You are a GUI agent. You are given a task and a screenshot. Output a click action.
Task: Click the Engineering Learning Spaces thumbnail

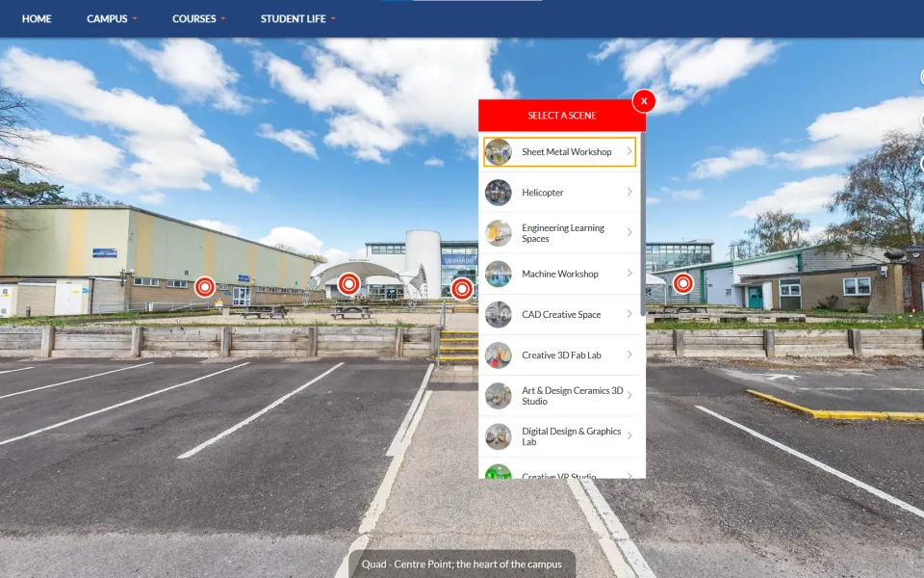click(498, 233)
